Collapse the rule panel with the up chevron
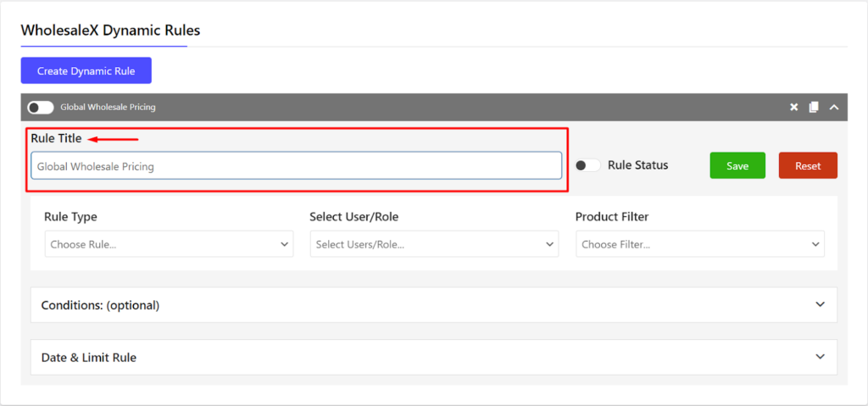868x406 pixels. (834, 108)
